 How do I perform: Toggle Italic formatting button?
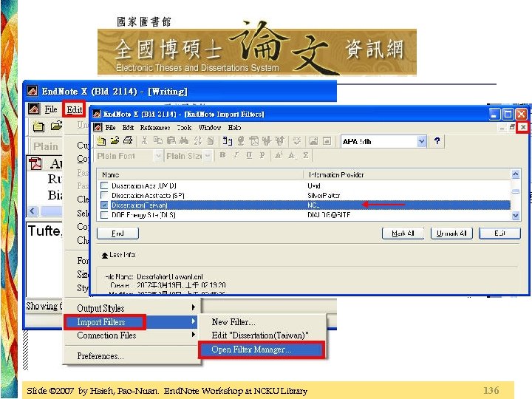[x=236, y=155]
